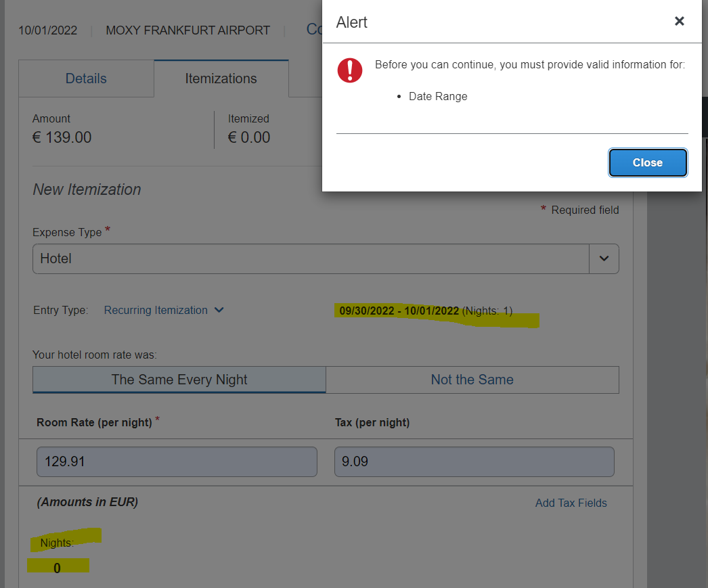Select 'The Same Every Night' option
The height and width of the screenshot is (588, 708).
pos(179,380)
